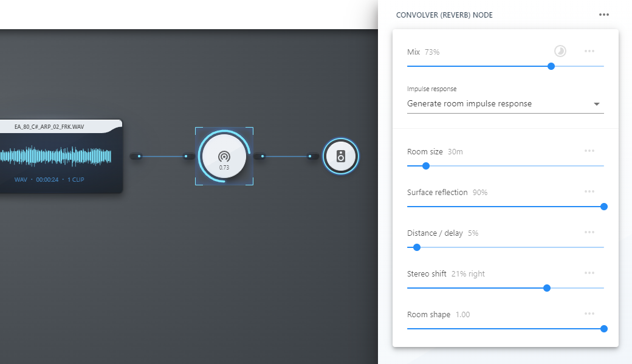The width and height of the screenshot is (632, 364).
Task: Click the Stereo shift slider handle
Action: pyautogui.click(x=546, y=288)
